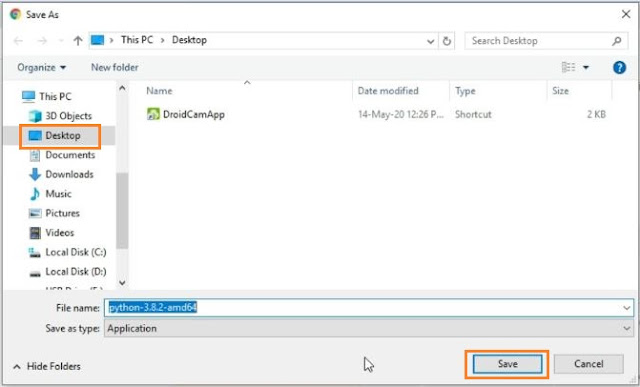Click the search magnifier icon
The height and width of the screenshot is (387, 640).
[617, 41]
